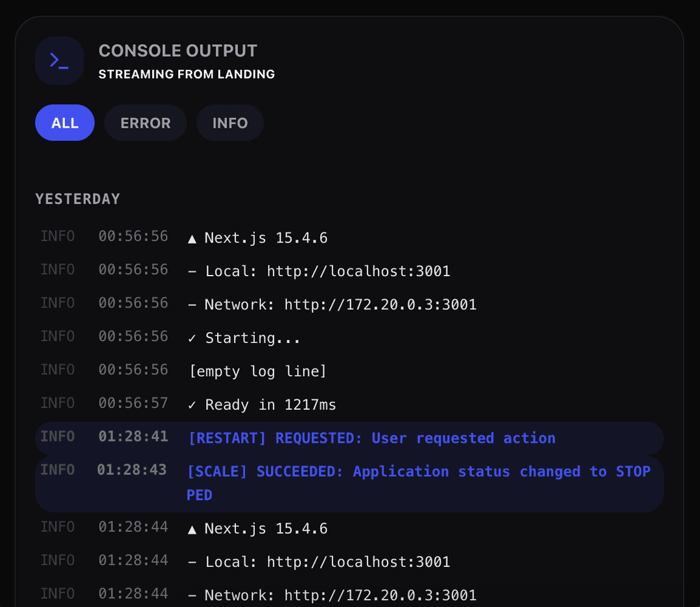The width and height of the screenshot is (700, 607).
Task: Click the terminal prompt icon in the header
Action: coord(59,61)
